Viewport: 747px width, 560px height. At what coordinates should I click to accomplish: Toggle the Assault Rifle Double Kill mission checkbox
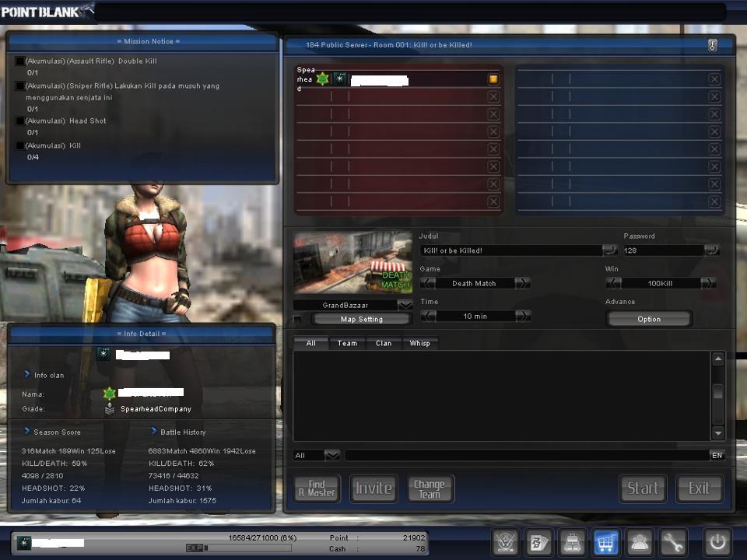[19, 61]
